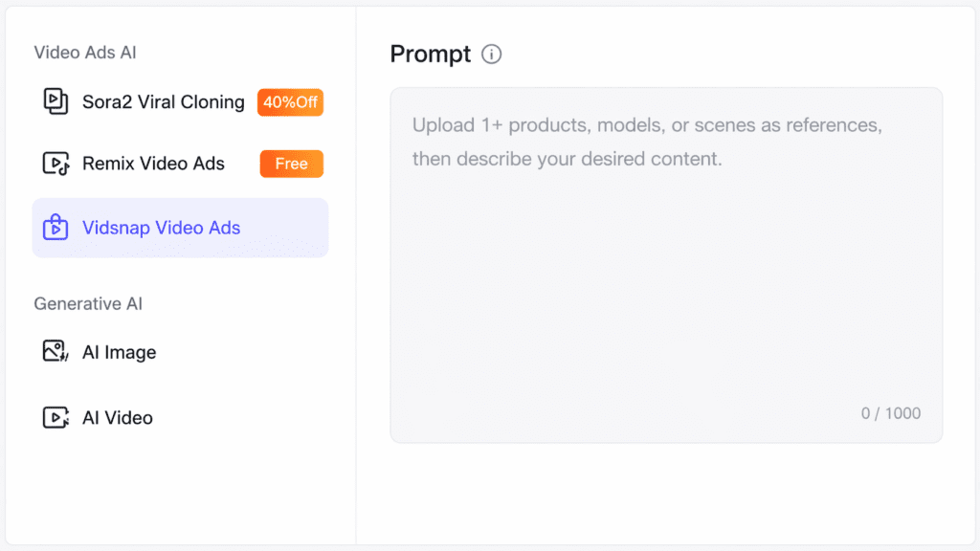Click the Generative AI section header
The image size is (980, 551).
tap(88, 304)
